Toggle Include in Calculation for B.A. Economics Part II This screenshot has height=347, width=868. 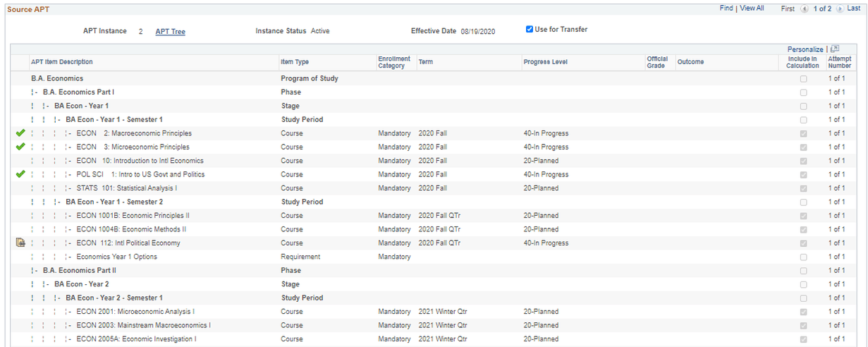click(803, 271)
